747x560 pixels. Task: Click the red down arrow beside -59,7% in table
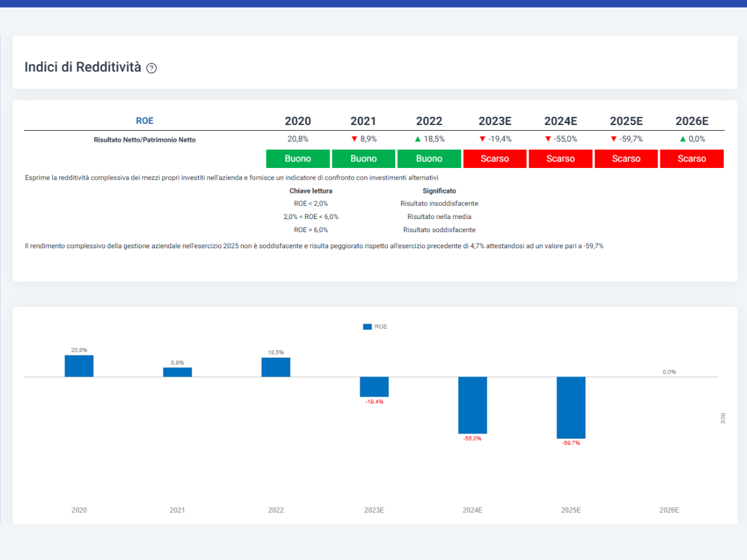coord(613,139)
